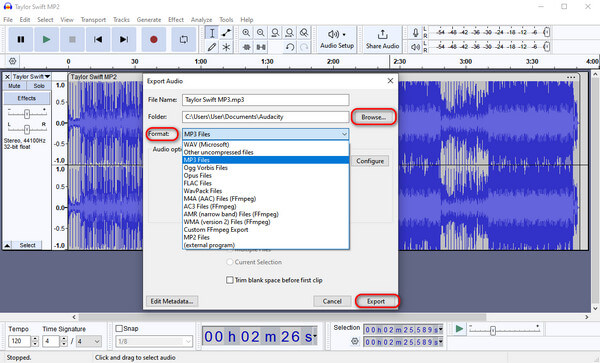Adjust the track gain slider
The width and height of the screenshot is (600, 363).
point(27,114)
